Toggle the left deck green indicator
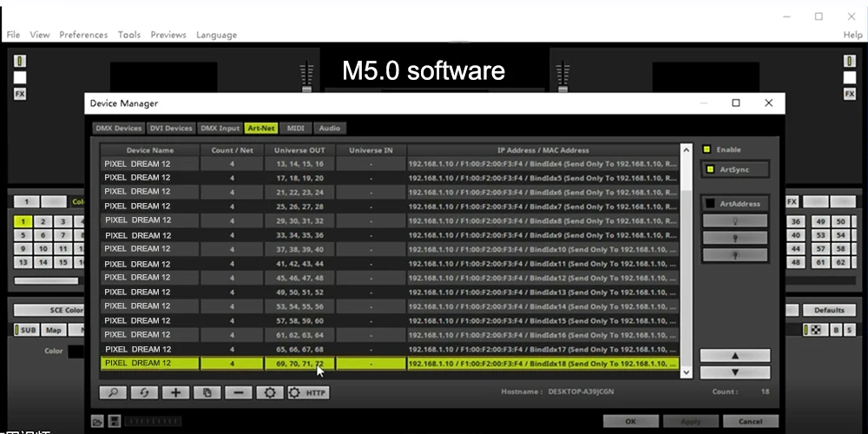868x434 pixels. coord(20,61)
